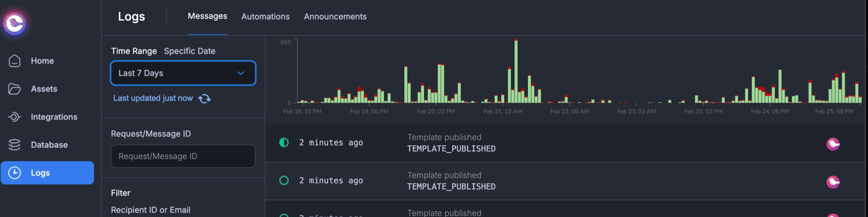Switch to the Automations tab
The image size is (868, 217).
(265, 16)
